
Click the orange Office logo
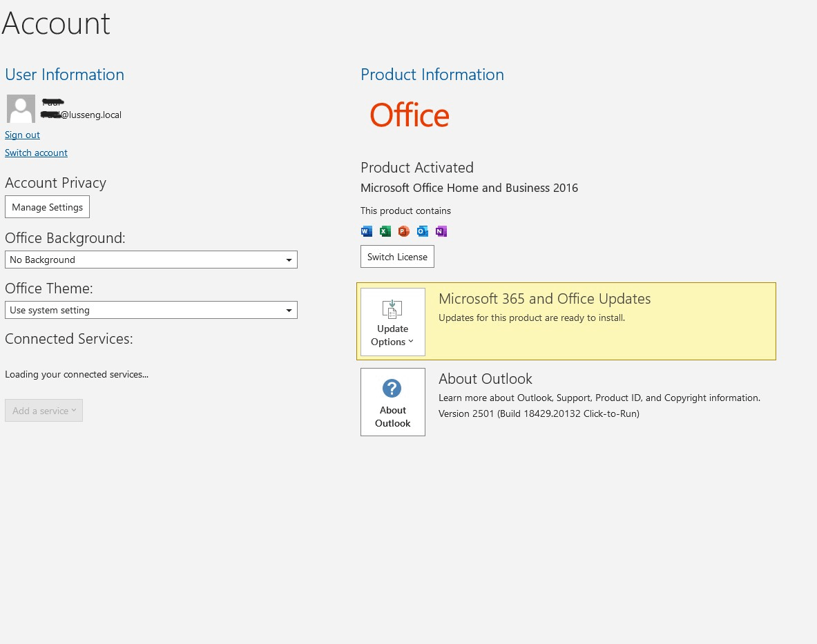[x=409, y=115]
